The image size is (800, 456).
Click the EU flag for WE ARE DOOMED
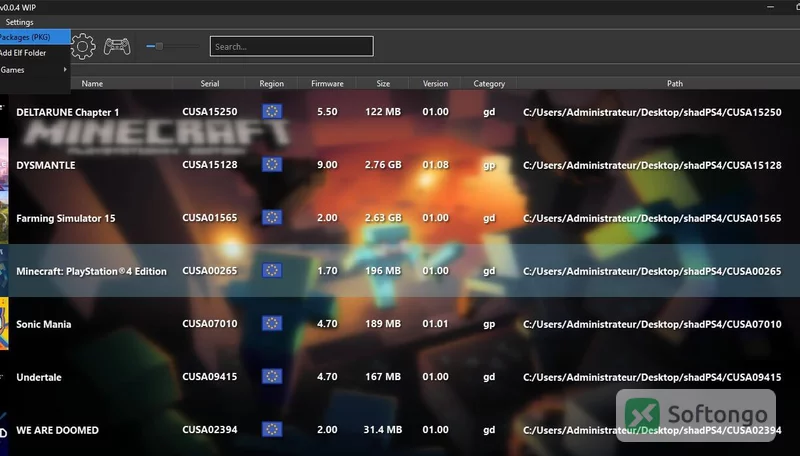click(x=272, y=429)
